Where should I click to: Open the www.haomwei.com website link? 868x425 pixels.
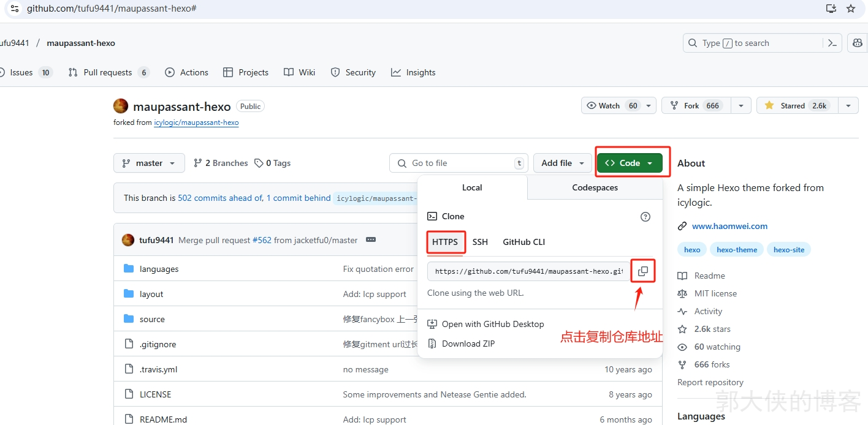pos(729,226)
